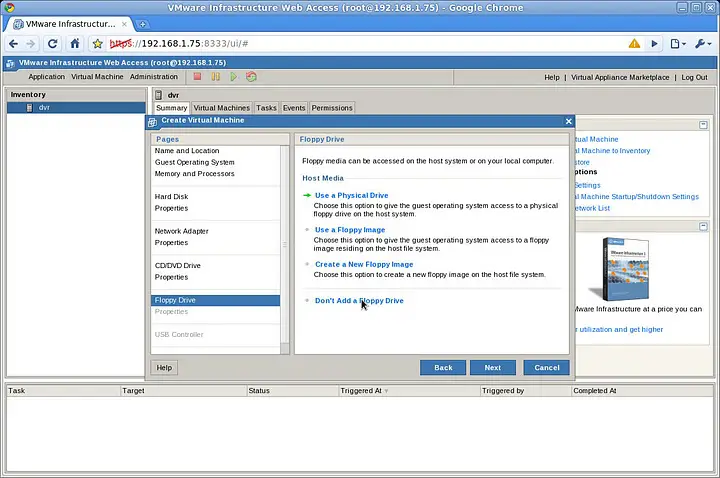
Task: Open the Virtual Machine menu
Action: 97,77
